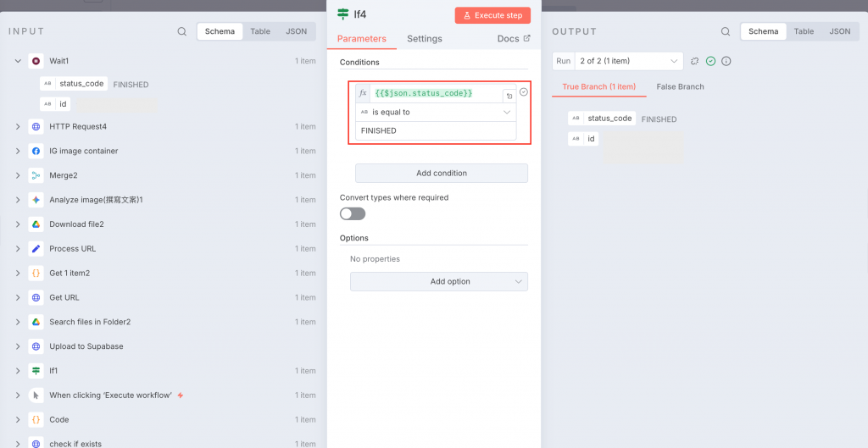Click the Gemini icon of Analyze image

36,200
